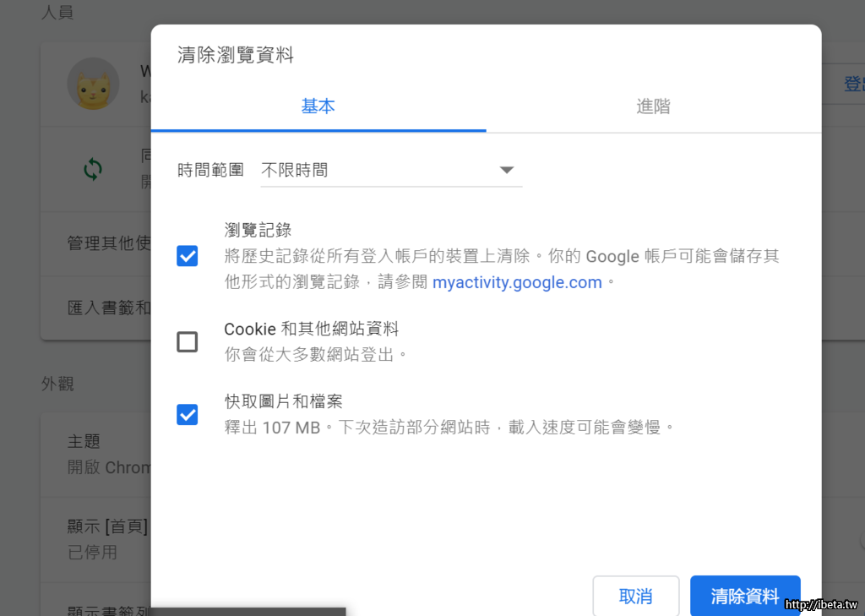Image resolution: width=865 pixels, height=616 pixels.
Task: Open the 進階 tab
Action: (653, 106)
